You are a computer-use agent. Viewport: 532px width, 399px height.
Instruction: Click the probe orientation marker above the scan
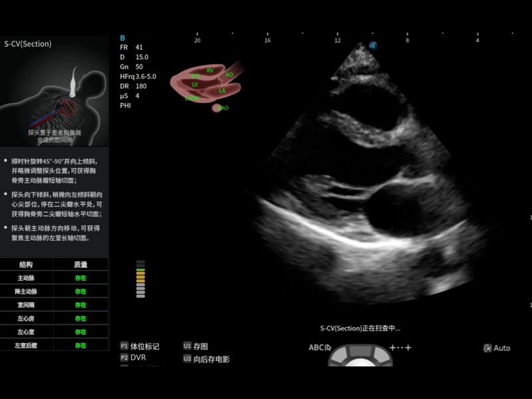373,45
